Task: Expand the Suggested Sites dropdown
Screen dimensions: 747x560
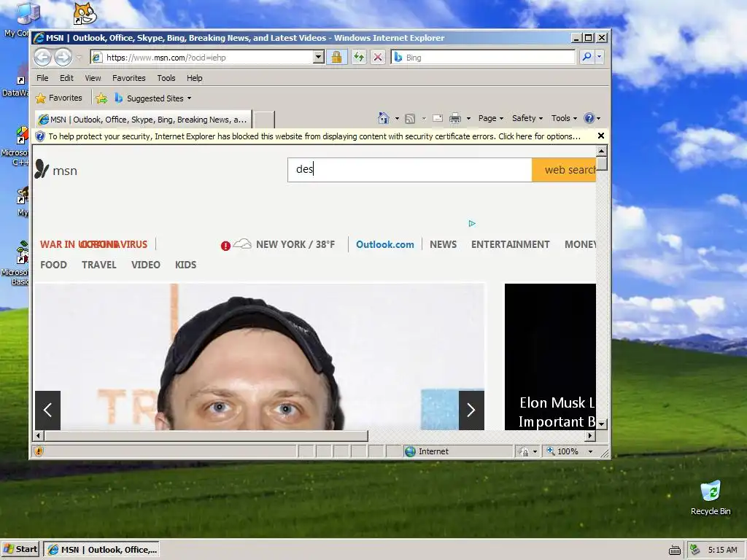Action: 189,98
